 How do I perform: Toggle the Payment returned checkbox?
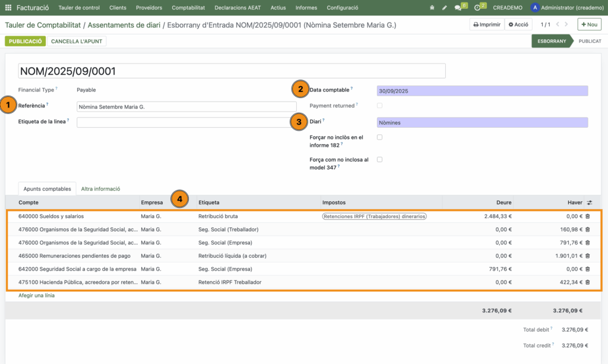[x=379, y=106]
